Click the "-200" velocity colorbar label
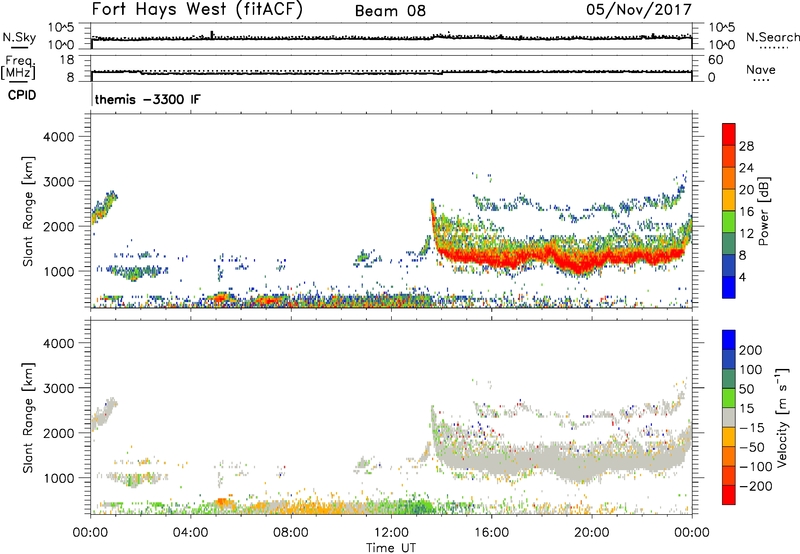This screenshot has width=800, height=554. tap(756, 486)
